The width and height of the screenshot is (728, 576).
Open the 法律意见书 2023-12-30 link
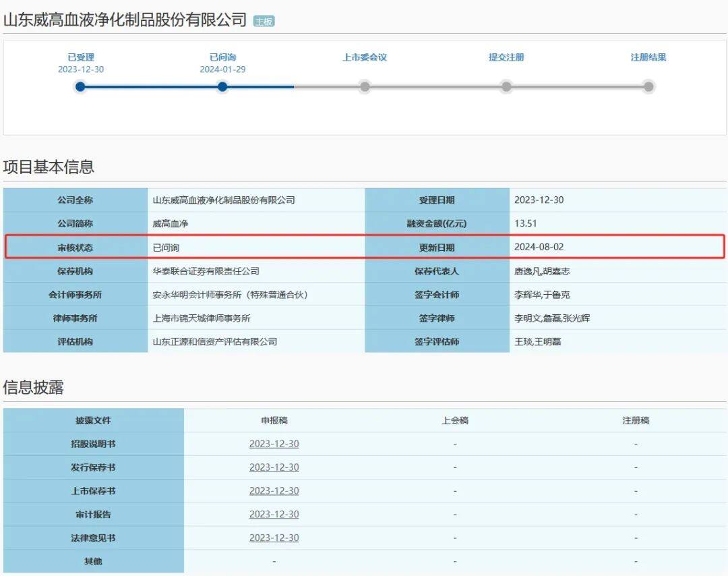(x=274, y=538)
